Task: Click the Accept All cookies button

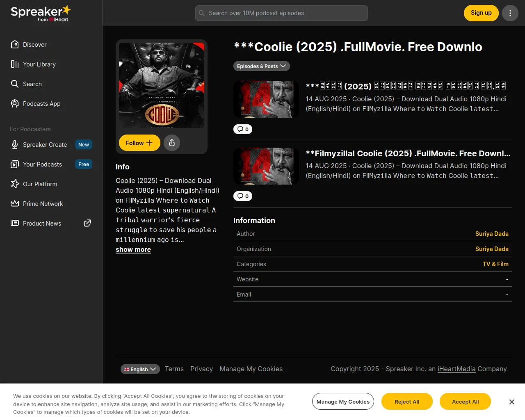Action: 465,402
